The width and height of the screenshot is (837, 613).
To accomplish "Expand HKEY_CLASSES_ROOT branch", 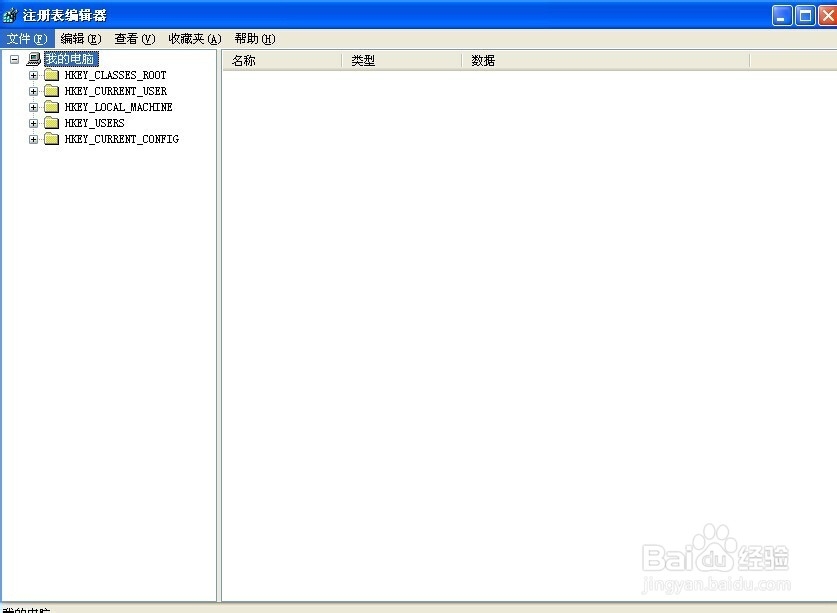I will (x=33, y=75).
